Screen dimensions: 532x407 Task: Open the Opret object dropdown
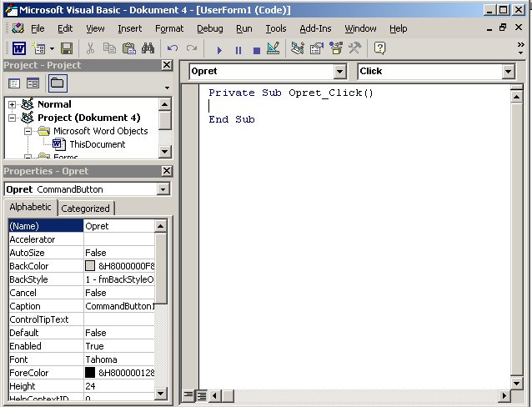pos(339,72)
